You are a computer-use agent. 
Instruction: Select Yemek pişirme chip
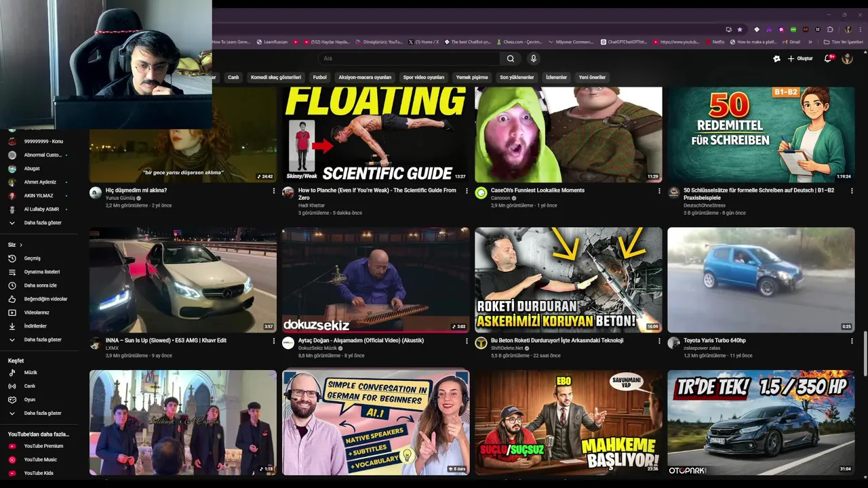point(472,77)
